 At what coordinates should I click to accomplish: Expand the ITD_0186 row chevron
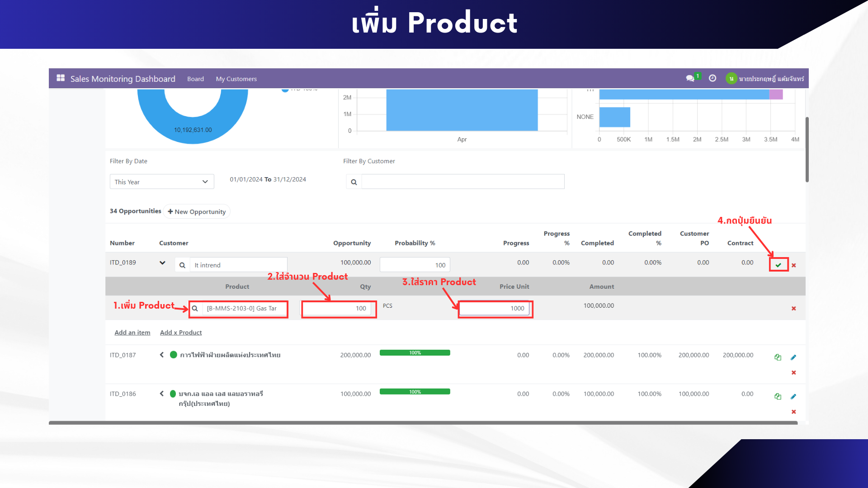162,394
